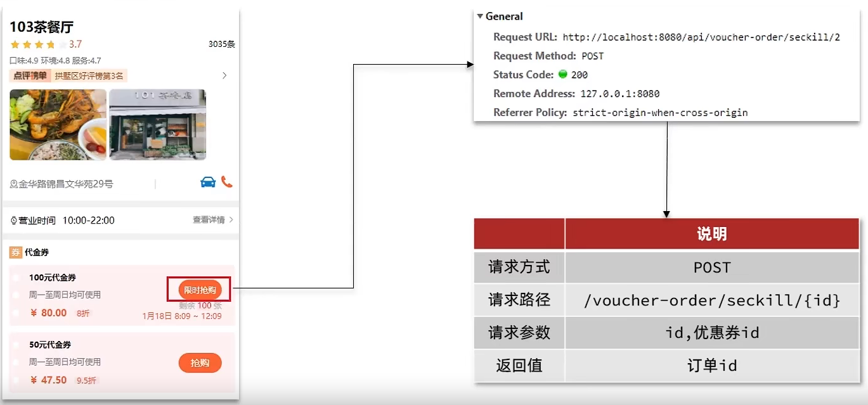
Task: Tap the orange phone call icon
Action: tap(227, 182)
